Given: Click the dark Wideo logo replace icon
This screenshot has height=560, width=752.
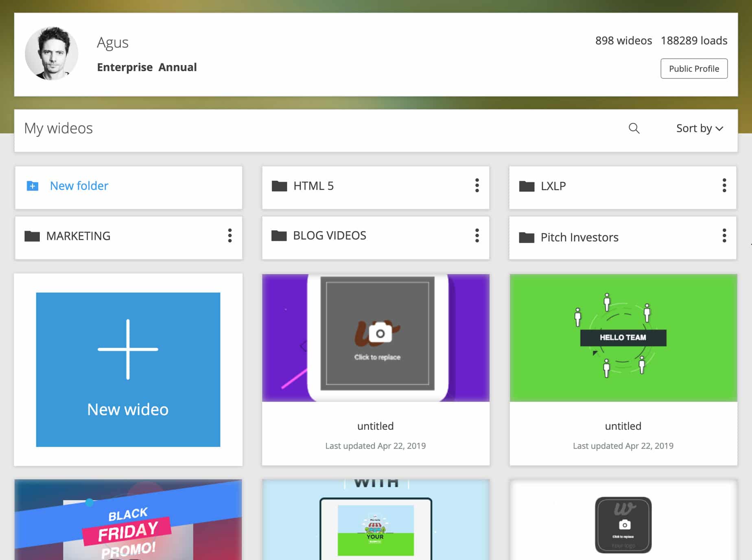Looking at the screenshot, I should (623, 524).
